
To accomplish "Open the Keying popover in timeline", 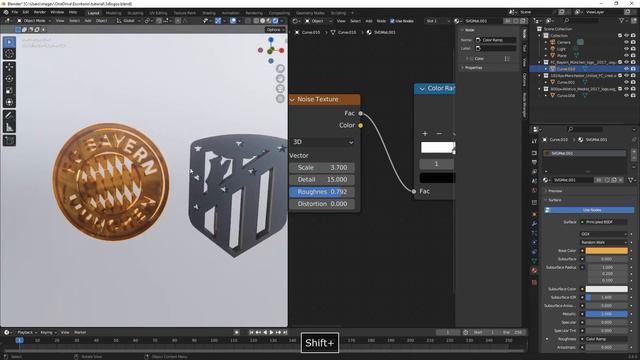I will (x=48, y=332).
